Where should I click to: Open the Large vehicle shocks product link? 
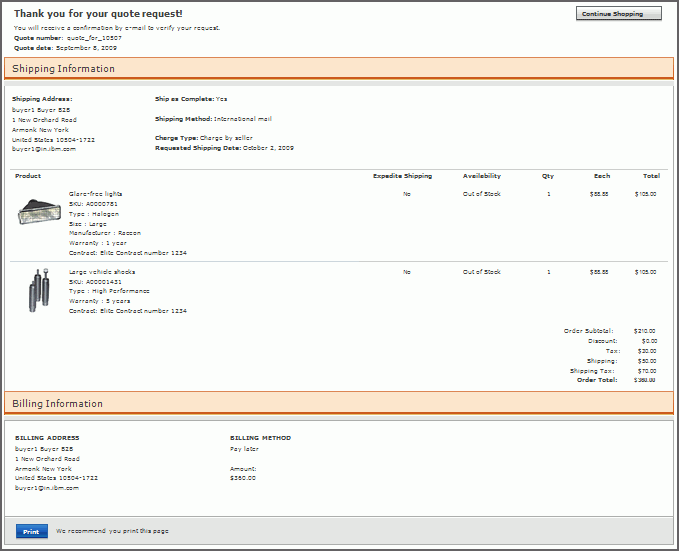102,272
